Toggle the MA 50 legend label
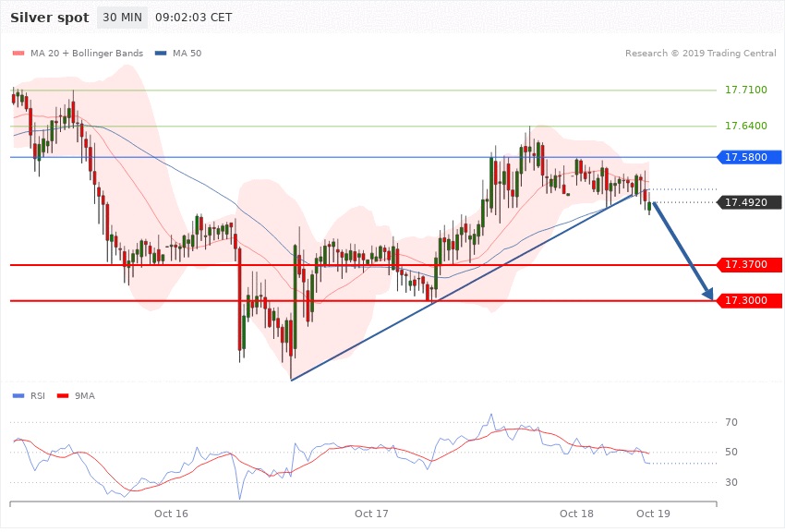Viewport: 785px width, 532px height. coord(187,53)
